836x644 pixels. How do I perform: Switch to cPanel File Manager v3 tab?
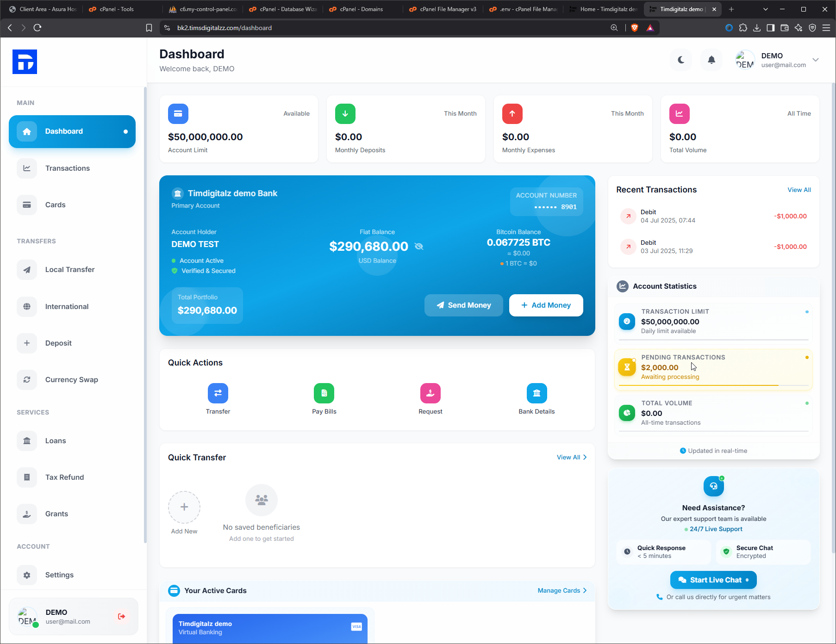(x=443, y=9)
